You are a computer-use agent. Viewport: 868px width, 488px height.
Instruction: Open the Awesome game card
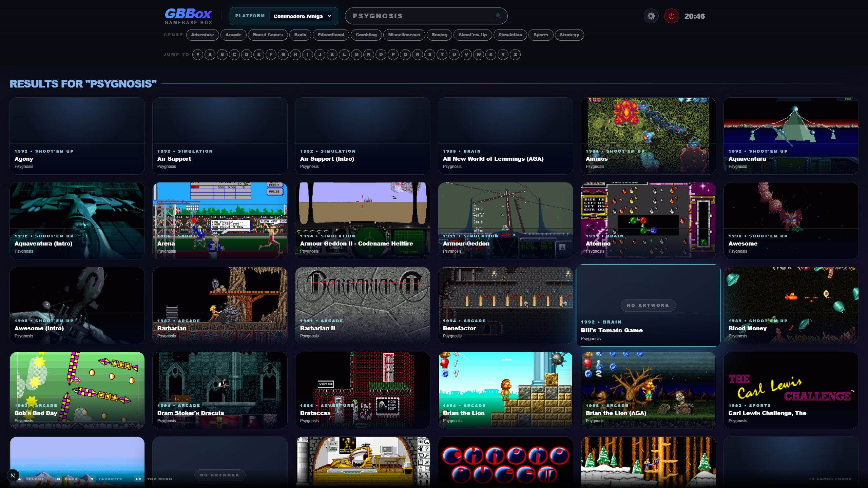pos(791,221)
